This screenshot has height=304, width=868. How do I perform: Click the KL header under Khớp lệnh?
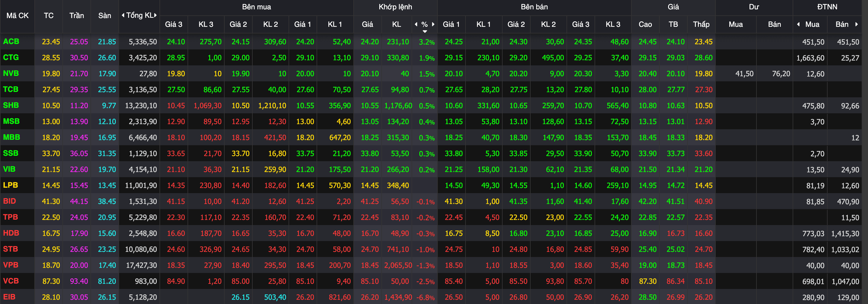point(396,24)
